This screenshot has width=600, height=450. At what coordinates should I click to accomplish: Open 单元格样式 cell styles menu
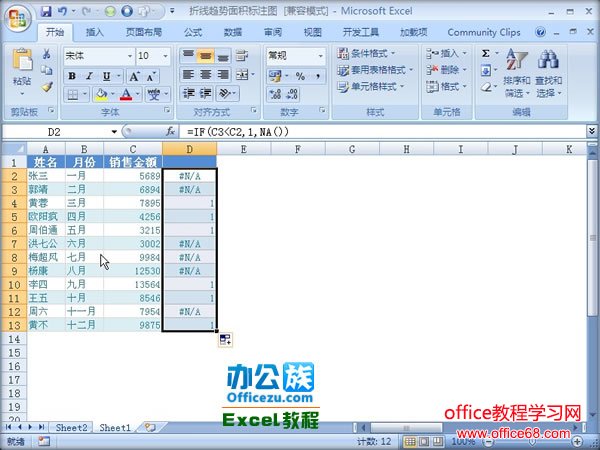point(370,86)
